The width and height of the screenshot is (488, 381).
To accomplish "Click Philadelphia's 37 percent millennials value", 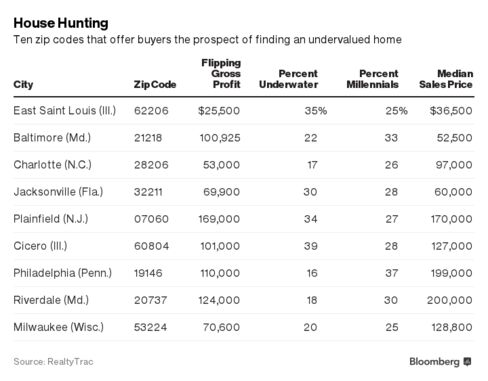I will click(x=391, y=273).
